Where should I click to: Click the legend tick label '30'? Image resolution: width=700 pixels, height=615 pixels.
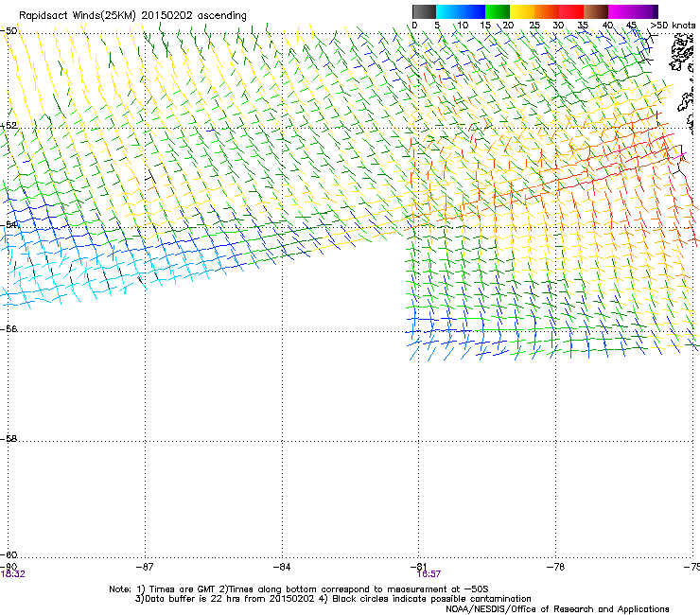coord(558,25)
